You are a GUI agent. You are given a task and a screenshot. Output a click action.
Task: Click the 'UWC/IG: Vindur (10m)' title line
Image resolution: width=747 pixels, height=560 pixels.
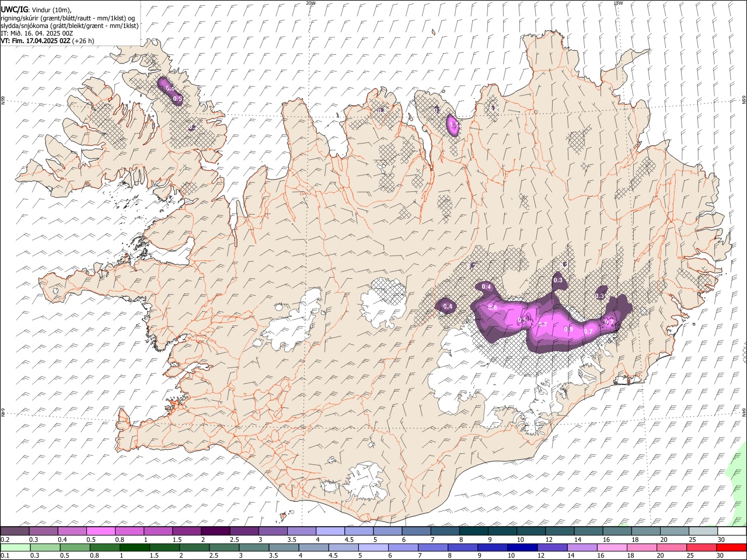(37, 10)
